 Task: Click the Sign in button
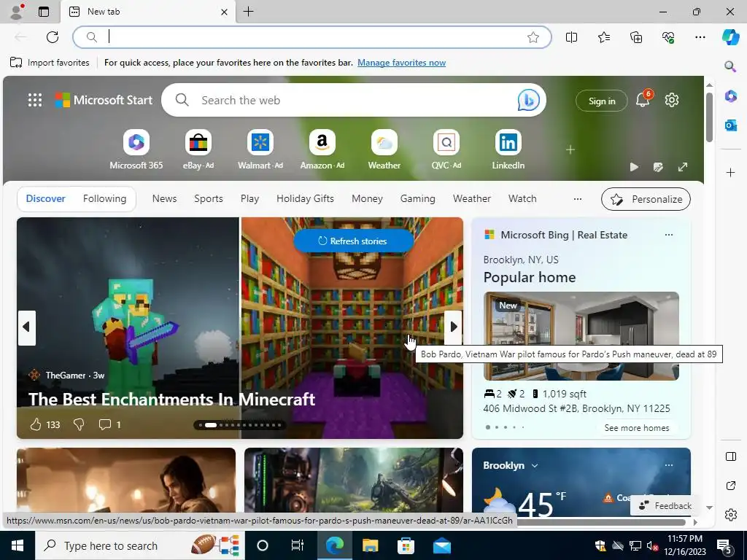point(602,101)
